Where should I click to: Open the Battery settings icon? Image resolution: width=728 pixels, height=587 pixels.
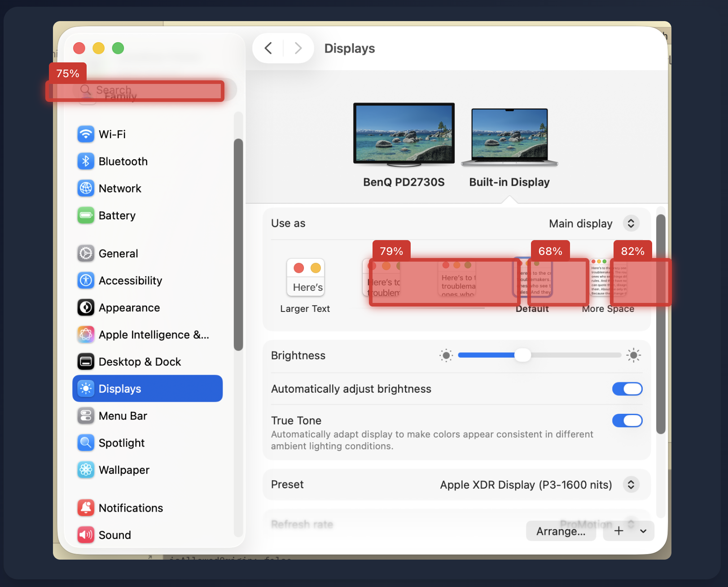[x=86, y=215]
